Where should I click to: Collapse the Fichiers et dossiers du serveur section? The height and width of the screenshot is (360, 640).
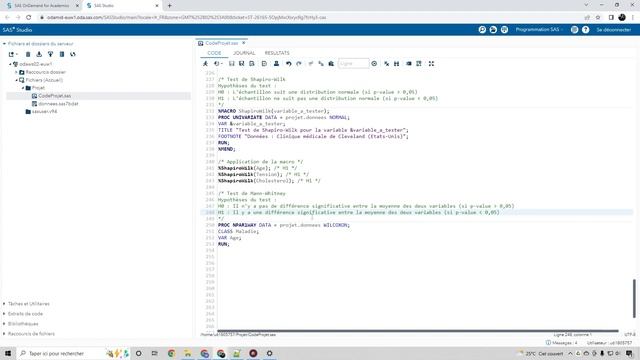[4, 44]
